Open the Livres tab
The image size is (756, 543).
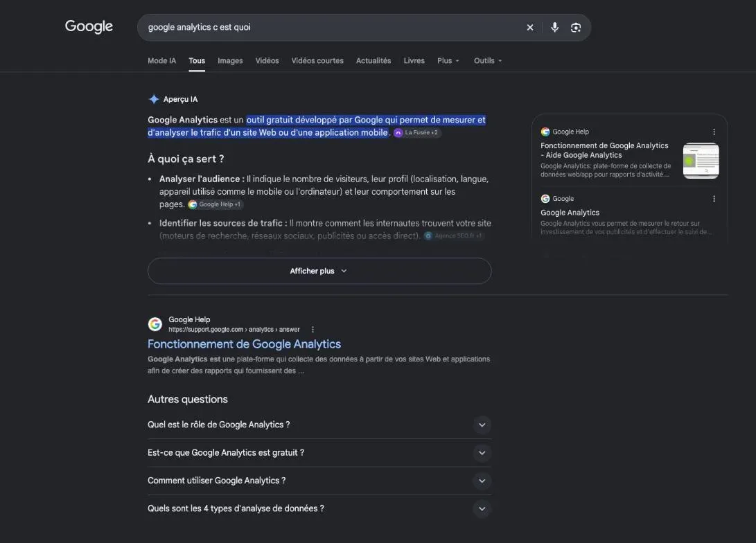tap(414, 61)
